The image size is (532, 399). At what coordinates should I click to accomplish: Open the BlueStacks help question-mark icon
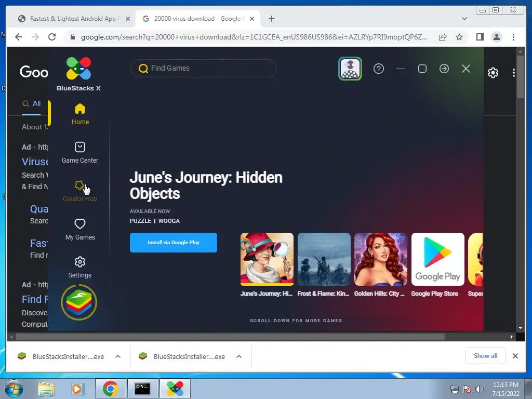pyautogui.click(x=379, y=69)
